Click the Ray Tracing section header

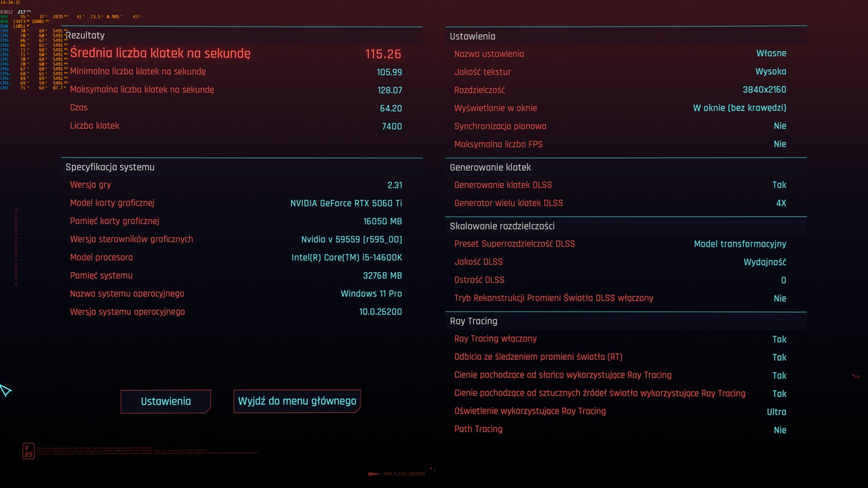coord(473,321)
